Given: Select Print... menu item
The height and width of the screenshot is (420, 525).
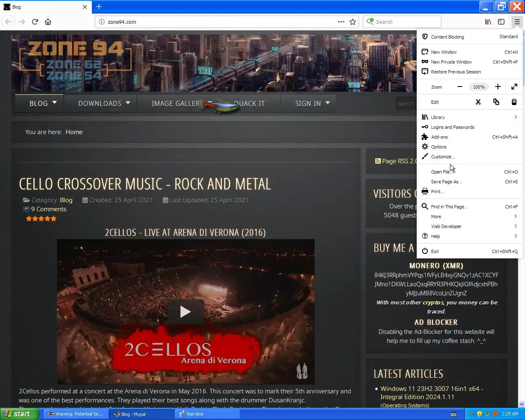Looking at the screenshot, I should 470,192.
